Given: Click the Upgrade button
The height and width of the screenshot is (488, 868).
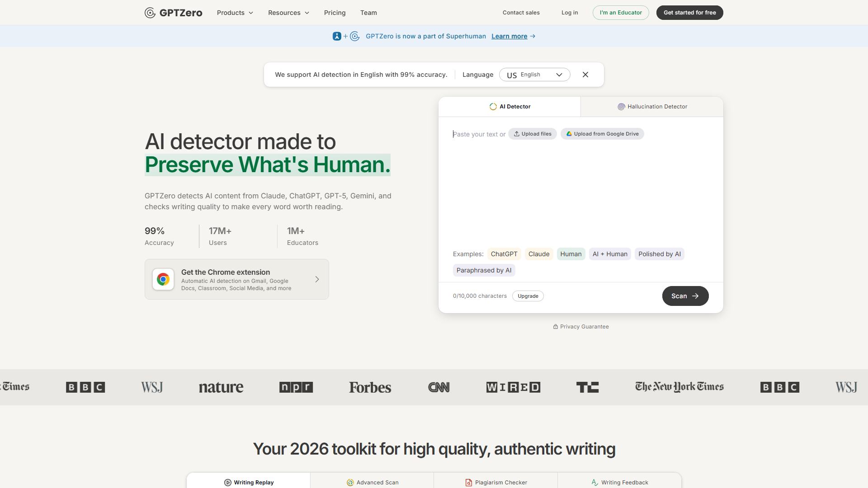Looking at the screenshot, I should point(528,296).
